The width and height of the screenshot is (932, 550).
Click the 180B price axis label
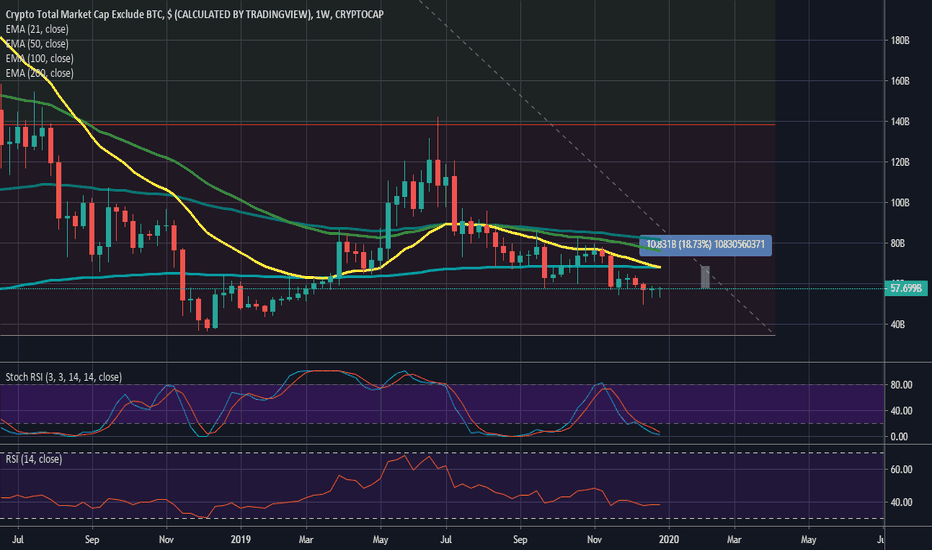coord(900,40)
